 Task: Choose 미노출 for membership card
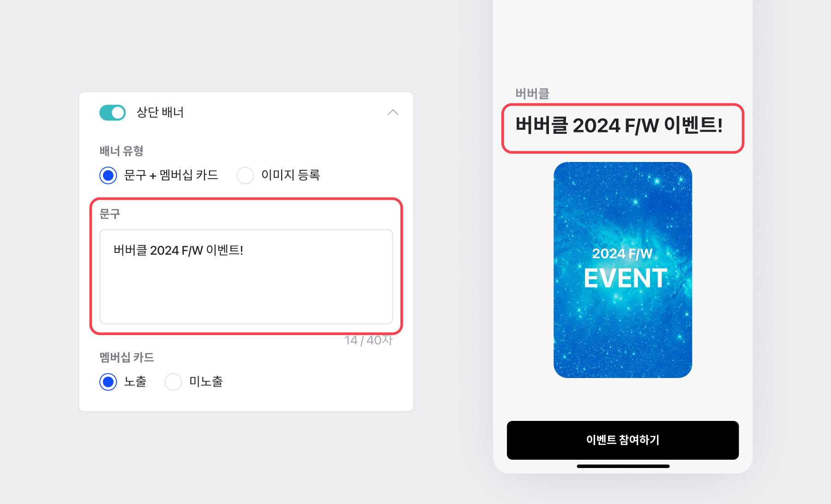(173, 382)
